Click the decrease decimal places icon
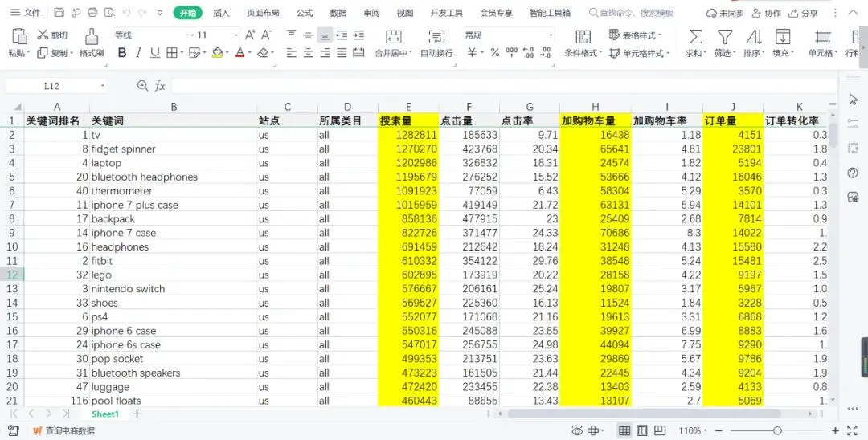The image size is (868, 440). [546, 52]
